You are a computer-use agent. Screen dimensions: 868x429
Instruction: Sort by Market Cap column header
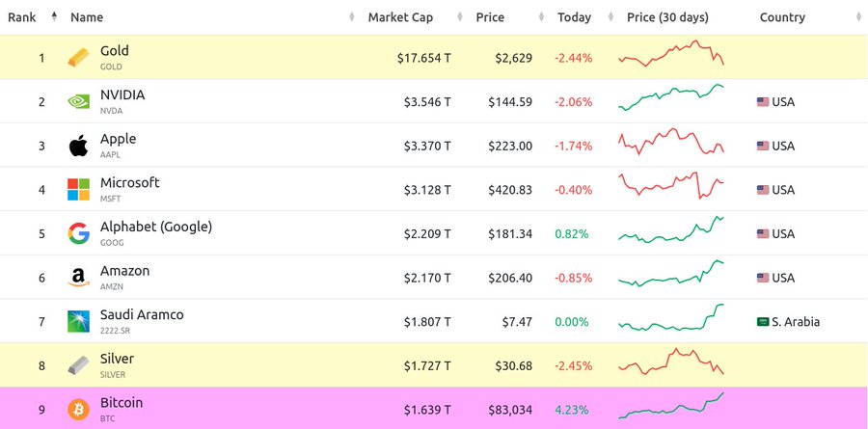coord(400,17)
